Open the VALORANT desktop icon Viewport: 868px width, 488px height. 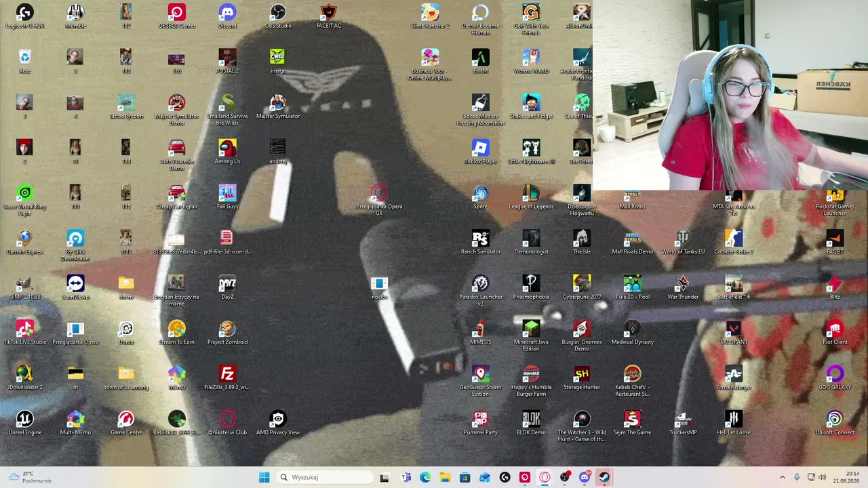point(734,333)
